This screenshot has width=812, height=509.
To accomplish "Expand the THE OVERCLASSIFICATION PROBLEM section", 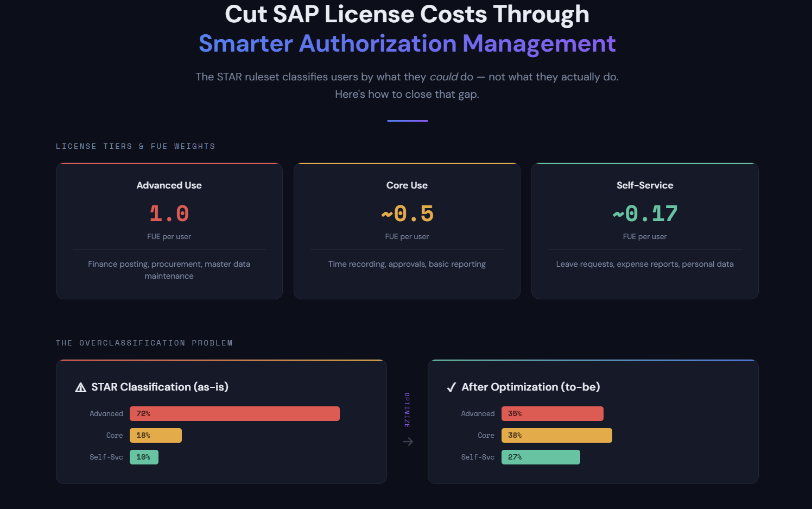I will coord(144,343).
